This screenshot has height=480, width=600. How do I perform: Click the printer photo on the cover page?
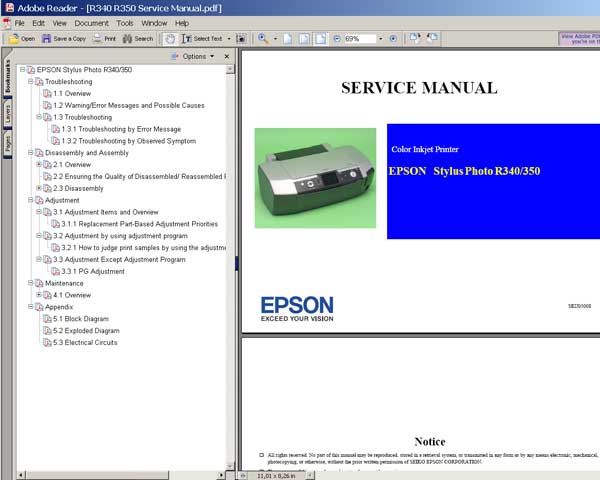[315, 178]
